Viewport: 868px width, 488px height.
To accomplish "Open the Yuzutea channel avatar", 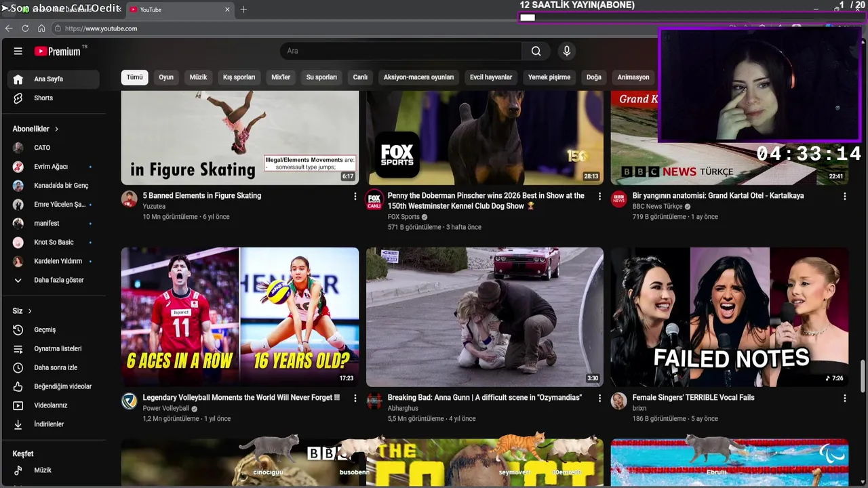I will (x=130, y=199).
